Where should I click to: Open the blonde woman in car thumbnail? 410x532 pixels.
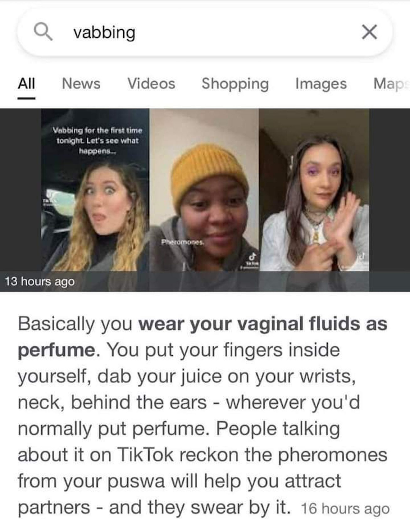[x=95, y=190]
